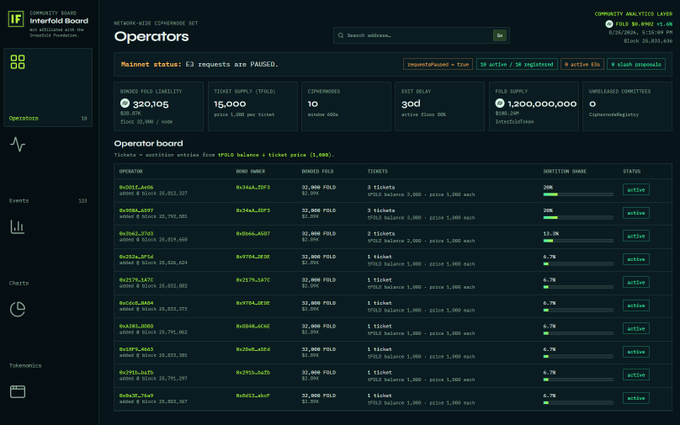Click the Block 25,833,636 text

648,41
